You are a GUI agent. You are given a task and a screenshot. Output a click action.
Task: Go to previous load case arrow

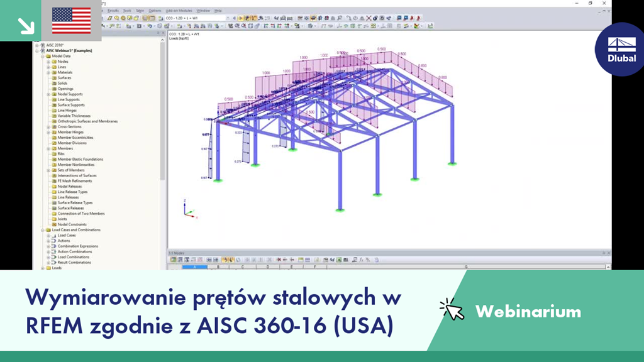point(235,18)
